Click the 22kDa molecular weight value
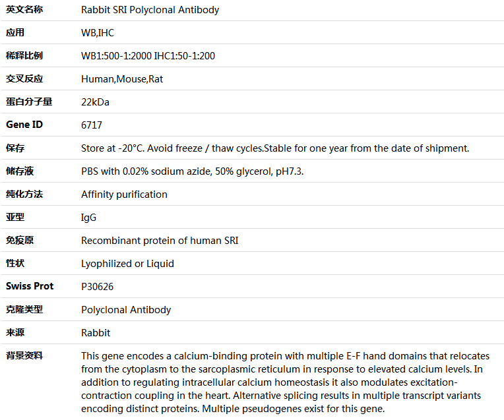This screenshot has width=504, height=420. pyautogui.click(x=95, y=102)
